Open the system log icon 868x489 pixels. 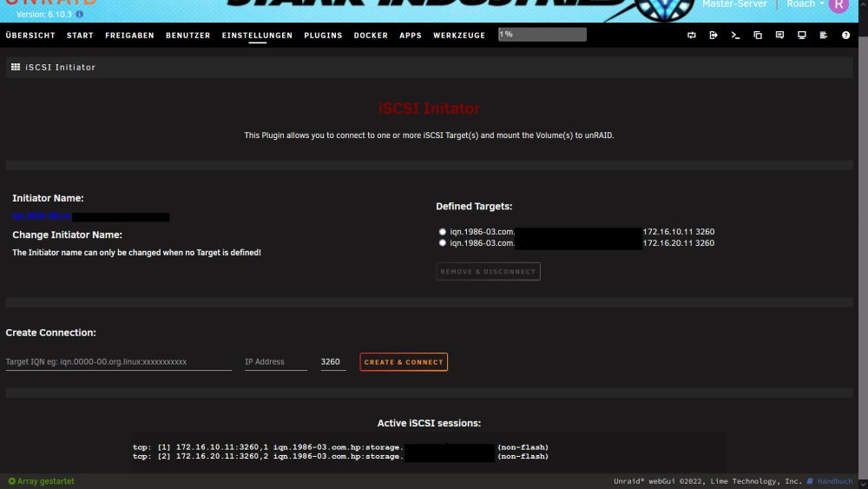(x=824, y=35)
